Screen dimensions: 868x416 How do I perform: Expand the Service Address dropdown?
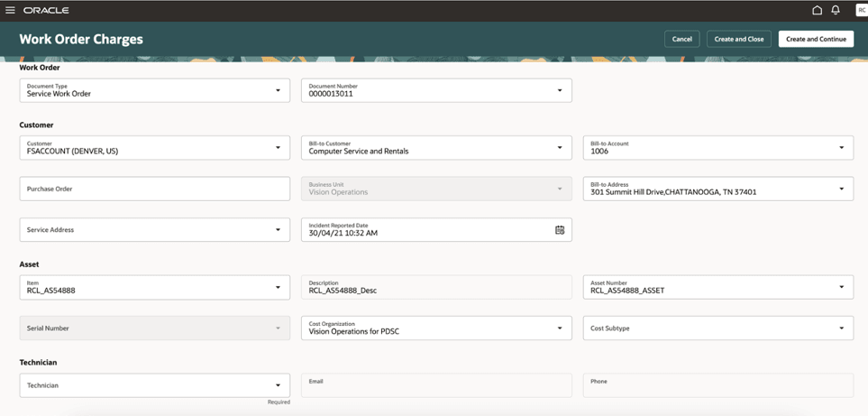click(278, 230)
